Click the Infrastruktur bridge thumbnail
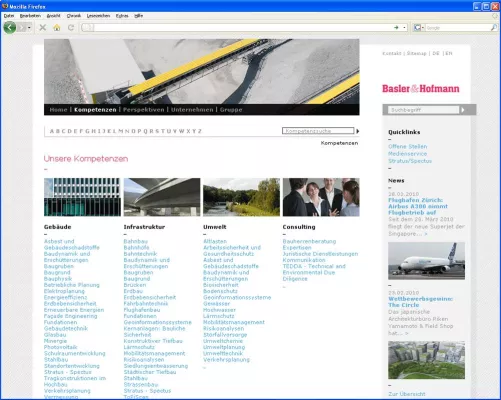Viewport: 501px width, 400px height. (x=162, y=197)
